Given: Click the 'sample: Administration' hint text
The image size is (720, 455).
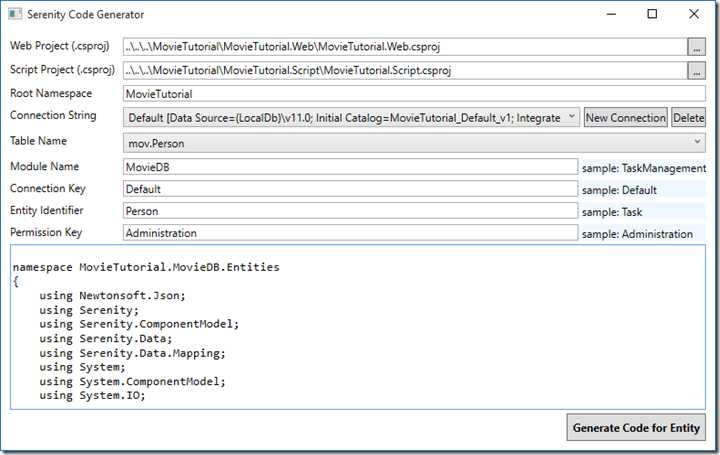Looking at the screenshot, I should pos(637,234).
